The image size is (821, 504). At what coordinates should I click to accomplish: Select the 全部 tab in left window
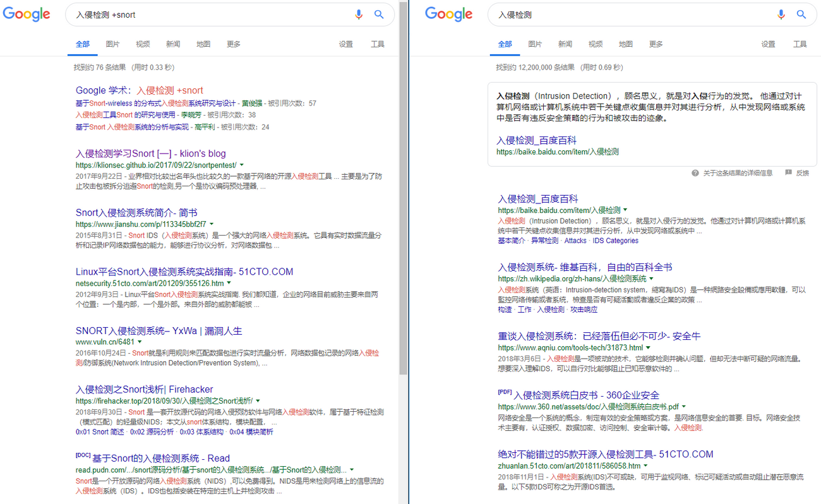[x=83, y=44]
